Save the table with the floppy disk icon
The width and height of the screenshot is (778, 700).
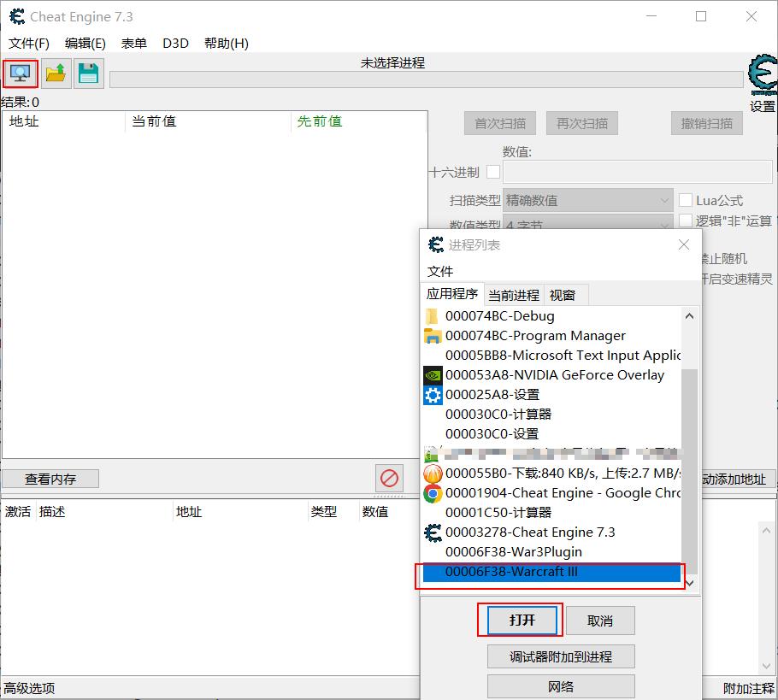pos(88,74)
